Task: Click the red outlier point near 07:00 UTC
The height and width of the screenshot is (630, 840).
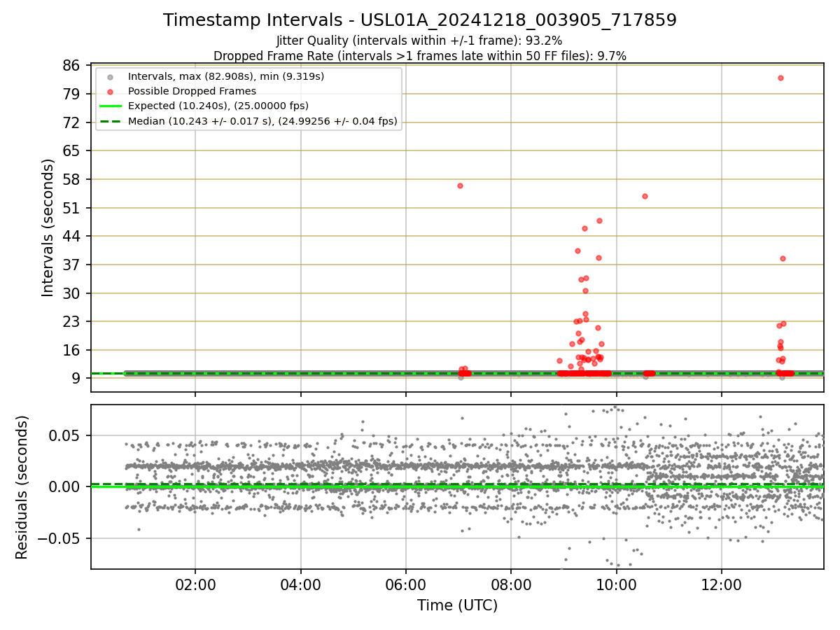Action: pos(460,185)
